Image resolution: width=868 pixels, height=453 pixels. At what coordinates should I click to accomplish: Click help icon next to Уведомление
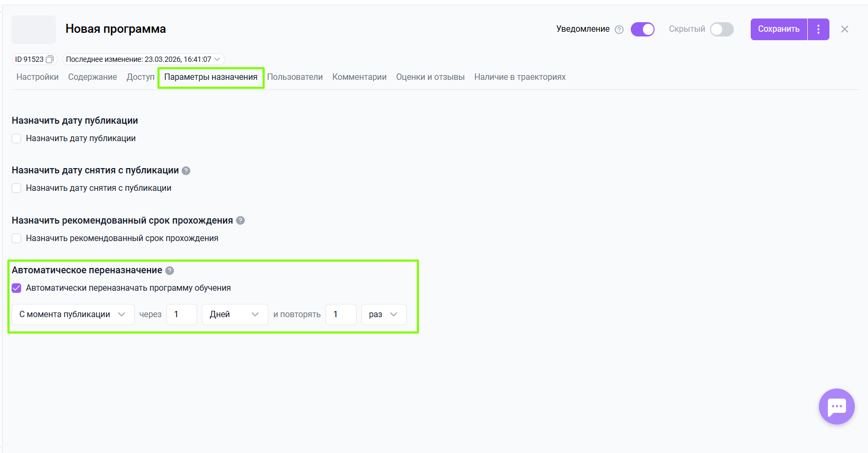tap(619, 30)
